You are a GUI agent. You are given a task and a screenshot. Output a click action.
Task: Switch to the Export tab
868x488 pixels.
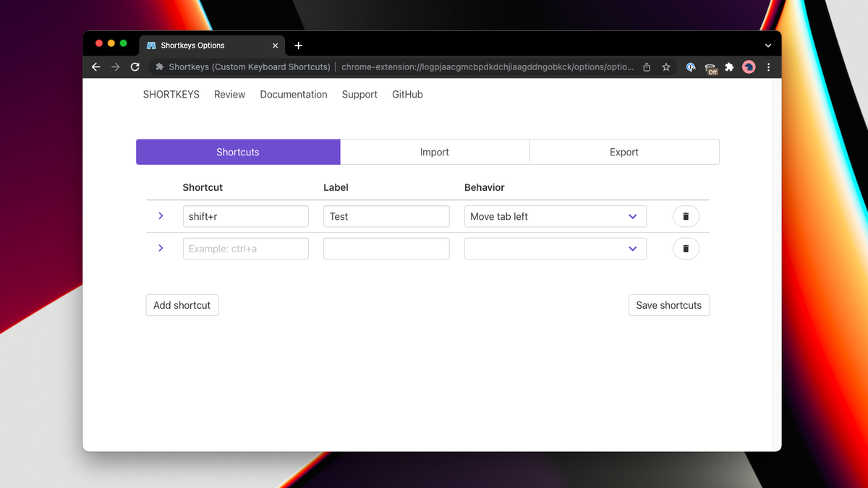coord(624,152)
